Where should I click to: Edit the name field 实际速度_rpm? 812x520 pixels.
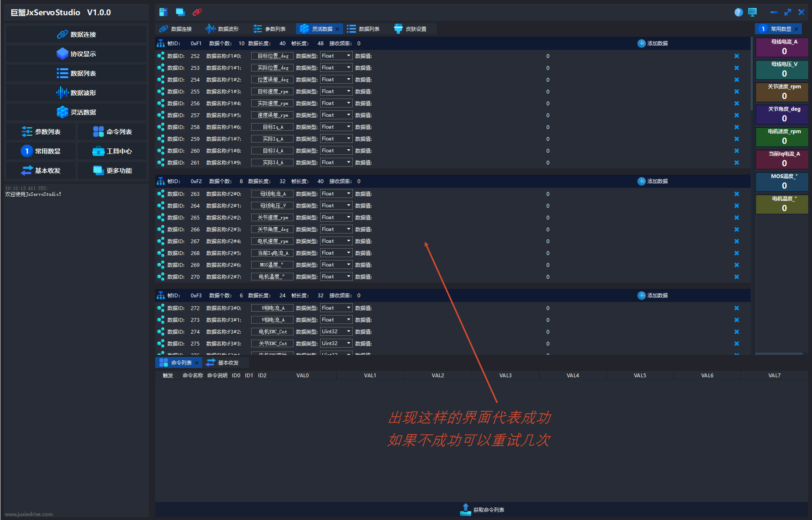tap(273, 103)
